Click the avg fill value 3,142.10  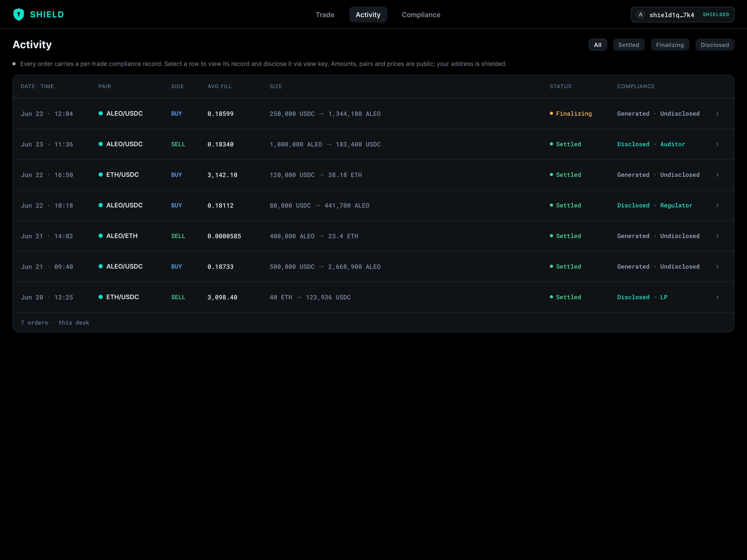tap(222, 175)
